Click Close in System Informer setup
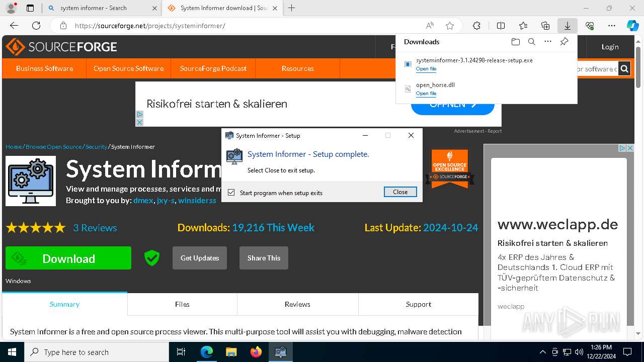 [x=400, y=192]
